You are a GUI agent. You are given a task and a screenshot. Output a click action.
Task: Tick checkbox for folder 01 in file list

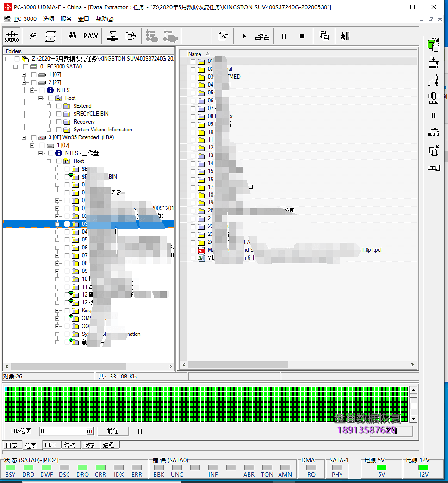193,61
